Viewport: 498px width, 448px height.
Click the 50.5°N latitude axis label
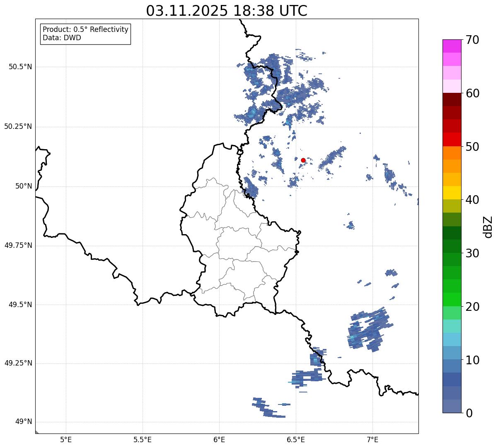click(20, 67)
